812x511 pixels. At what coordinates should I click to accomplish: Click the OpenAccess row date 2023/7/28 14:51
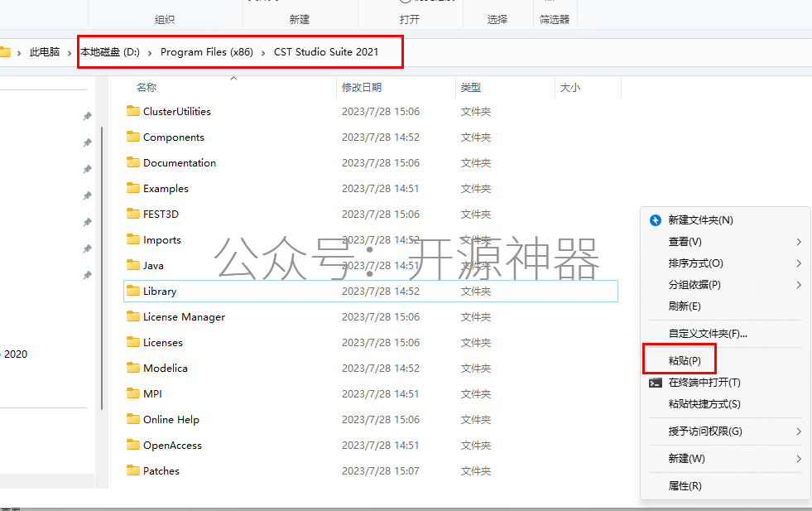click(x=381, y=446)
